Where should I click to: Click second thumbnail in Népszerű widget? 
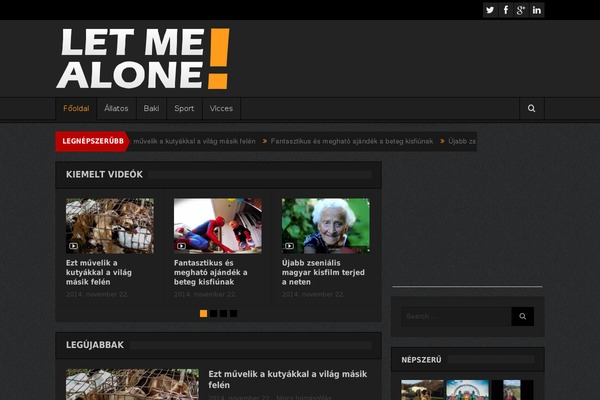click(468, 390)
